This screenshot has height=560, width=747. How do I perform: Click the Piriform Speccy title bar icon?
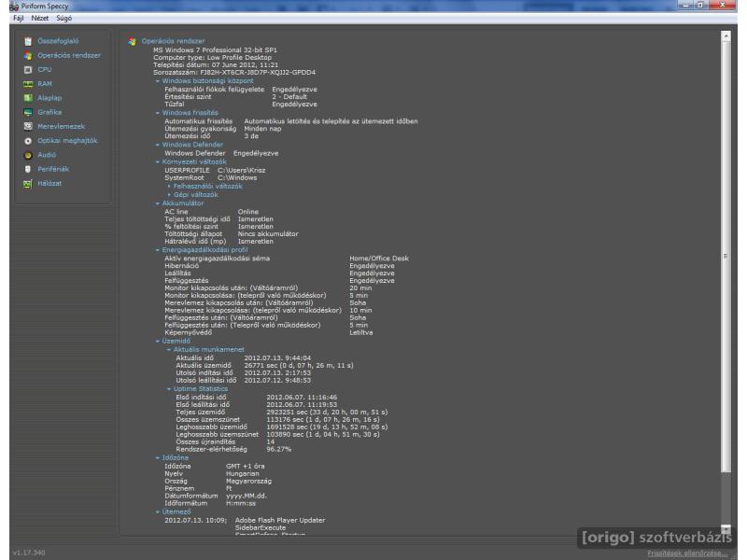tap(14, 7)
